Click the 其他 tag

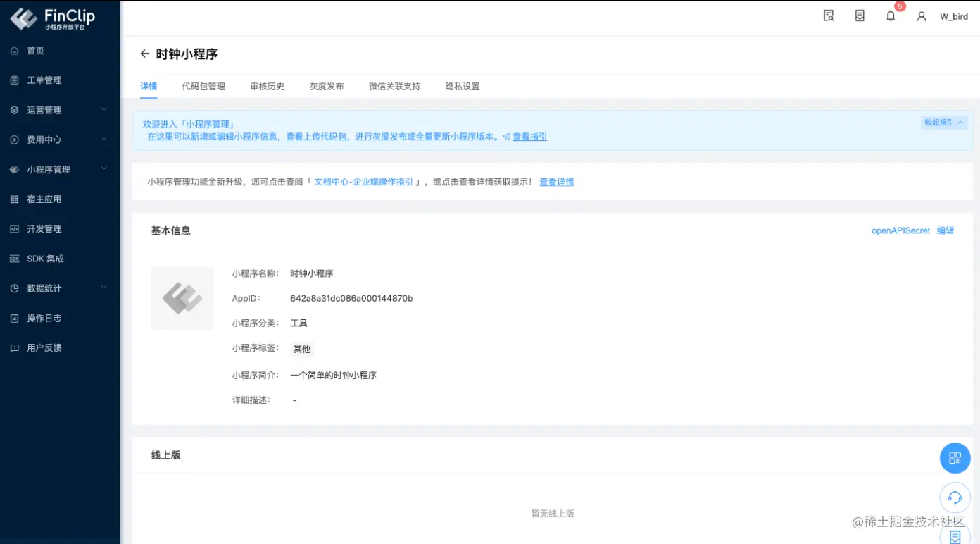pyautogui.click(x=302, y=349)
